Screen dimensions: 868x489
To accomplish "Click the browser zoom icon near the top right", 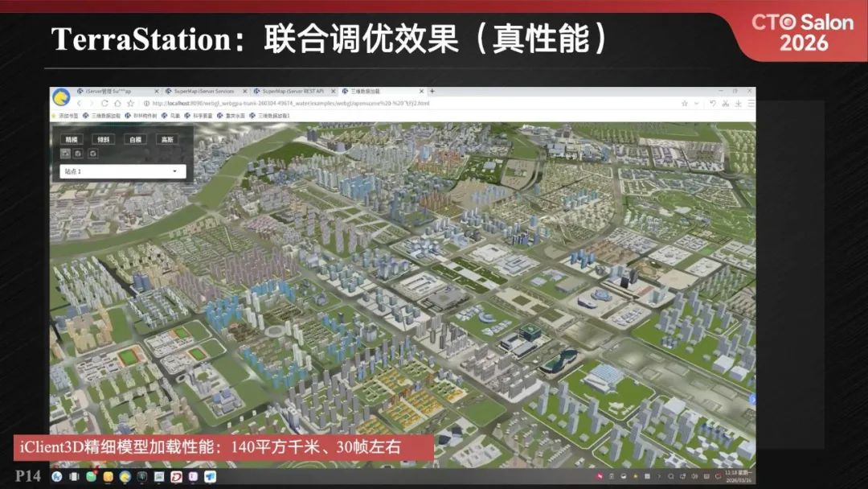I will (x=739, y=103).
